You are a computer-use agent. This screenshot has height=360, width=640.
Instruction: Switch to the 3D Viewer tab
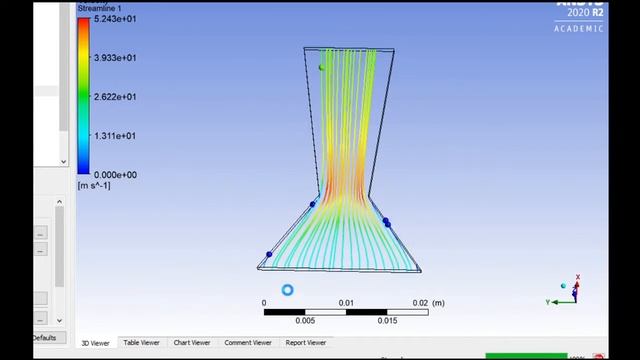pos(96,343)
